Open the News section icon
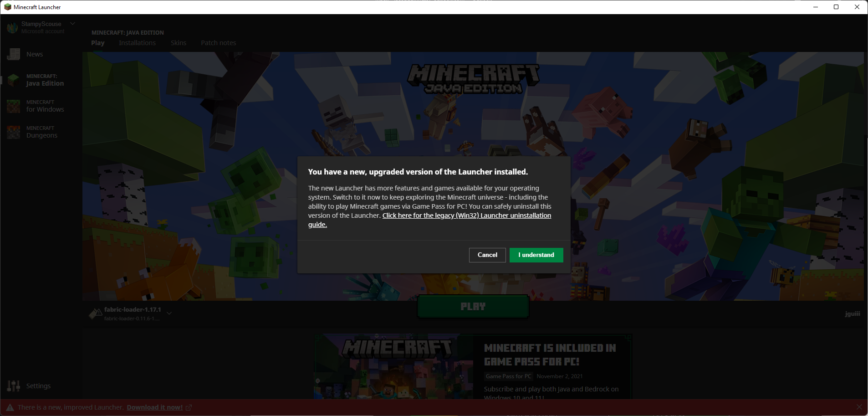 click(x=14, y=54)
